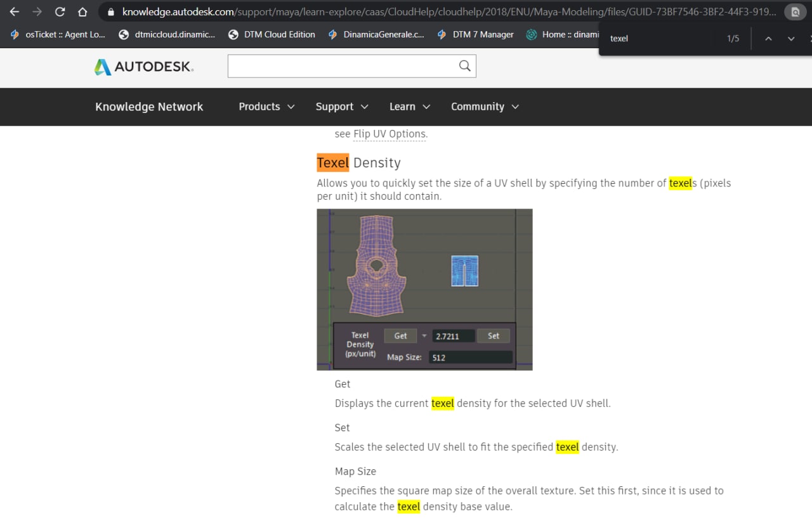This screenshot has width=812, height=530.
Task: Click the Map Size 512 field
Action: [471, 358]
